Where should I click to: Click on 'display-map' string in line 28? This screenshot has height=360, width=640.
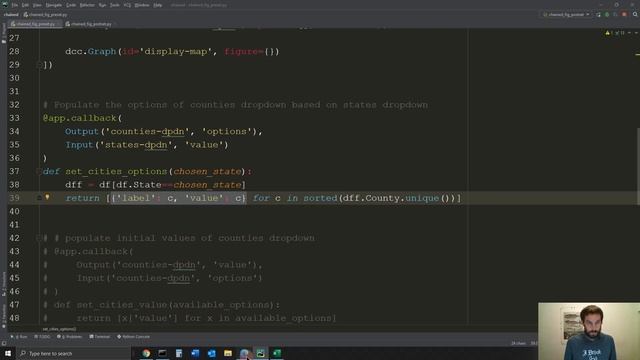click(176, 52)
